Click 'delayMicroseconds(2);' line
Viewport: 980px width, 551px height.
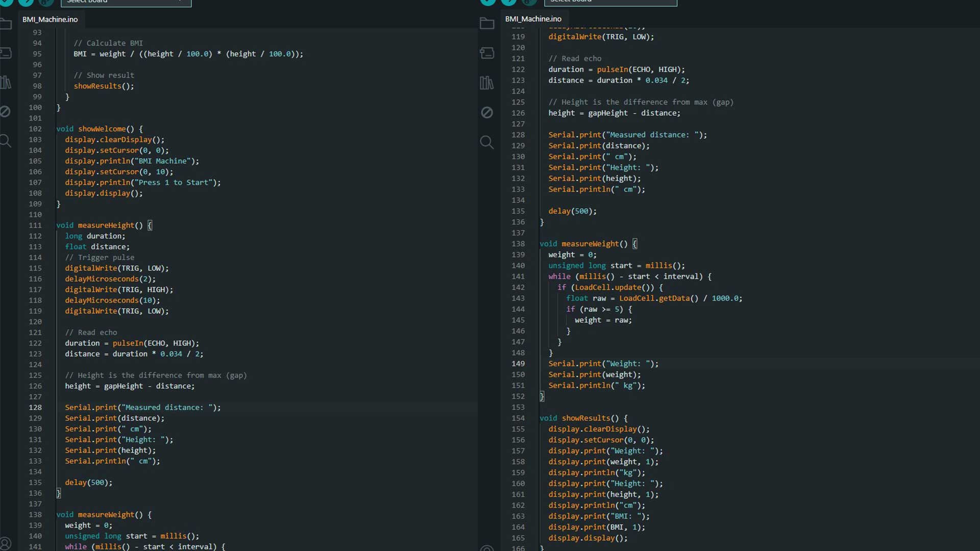pyautogui.click(x=110, y=279)
